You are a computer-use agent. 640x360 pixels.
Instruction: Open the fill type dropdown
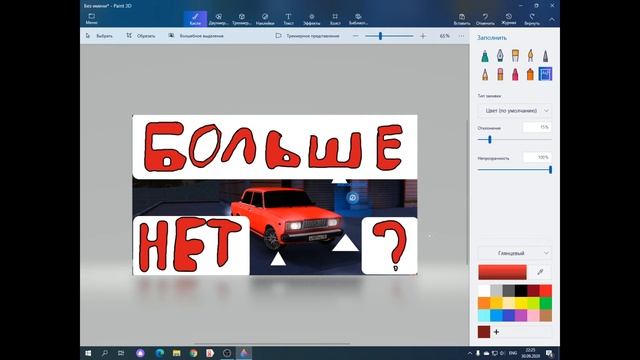tap(514, 111)
